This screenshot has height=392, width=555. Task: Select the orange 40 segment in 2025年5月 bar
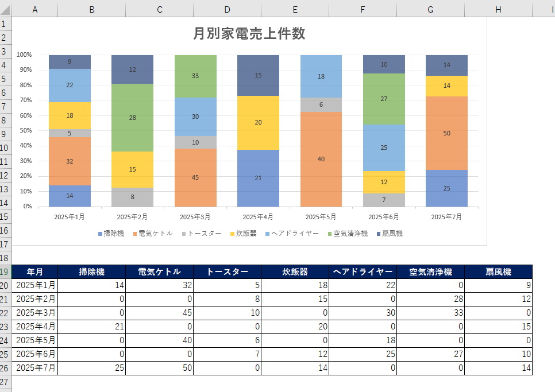tap(321, 159)
